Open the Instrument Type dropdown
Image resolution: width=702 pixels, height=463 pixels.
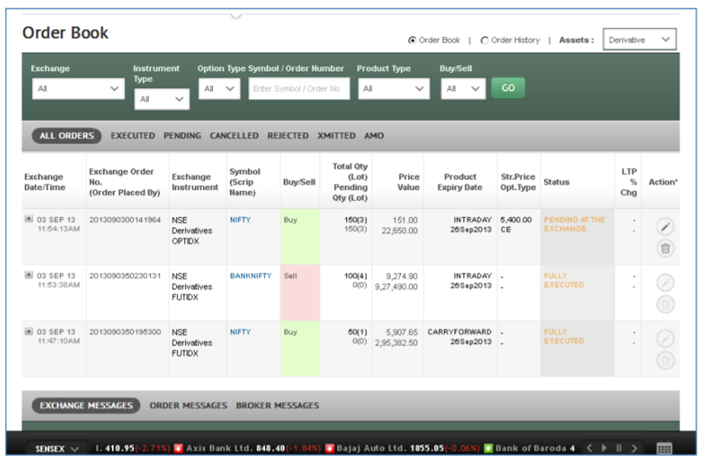click(162, 99)
